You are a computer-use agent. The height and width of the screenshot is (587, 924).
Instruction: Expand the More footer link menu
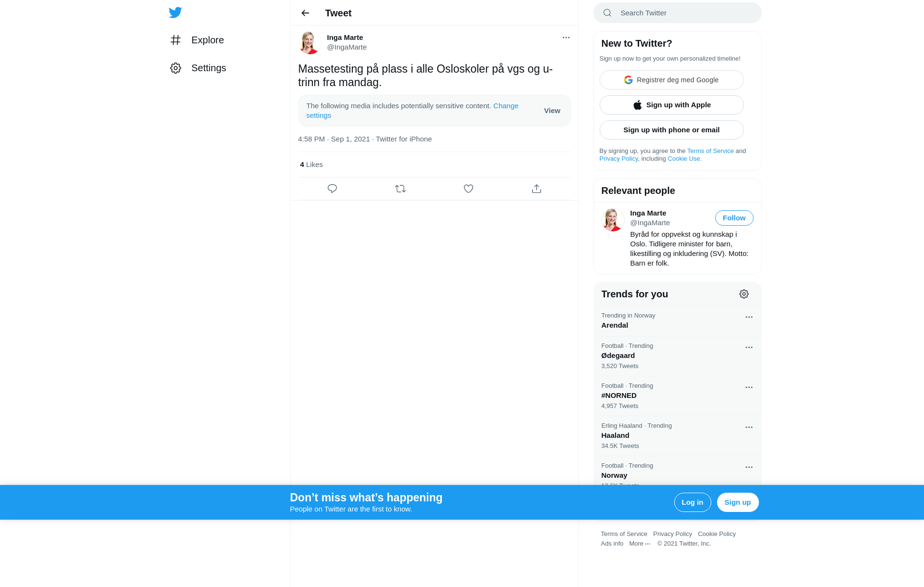pyautogui.click(x=640, y=544)
